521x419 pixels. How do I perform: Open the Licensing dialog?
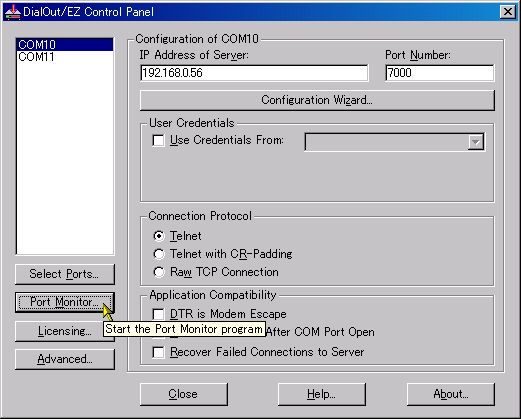[65, 331]
